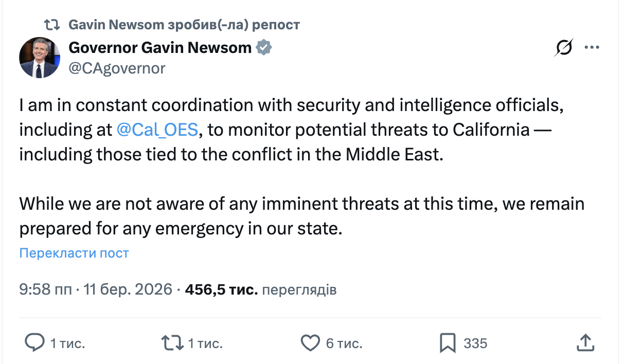Click "Gavin Newsom зробив(-ла) репост" label
The width and height of the screenshot is (643, 364).
[x=184, y=25]
